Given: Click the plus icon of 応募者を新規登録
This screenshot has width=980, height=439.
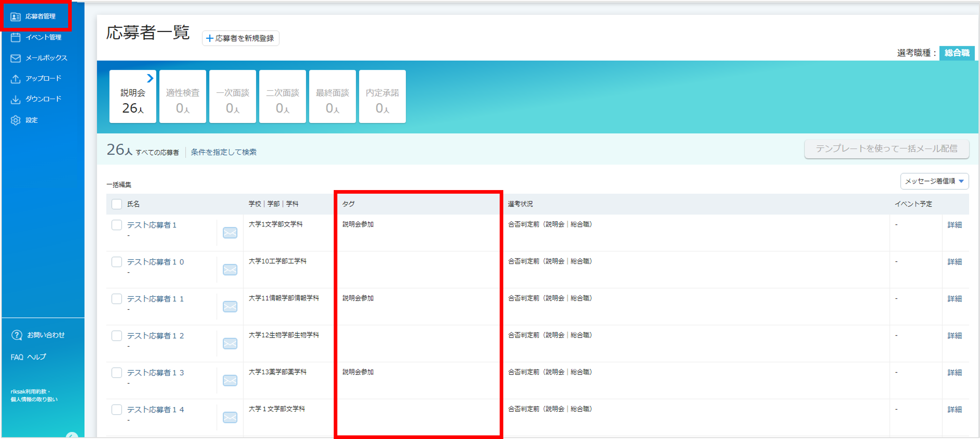Looking at the screenshot, I should [209, 38].
